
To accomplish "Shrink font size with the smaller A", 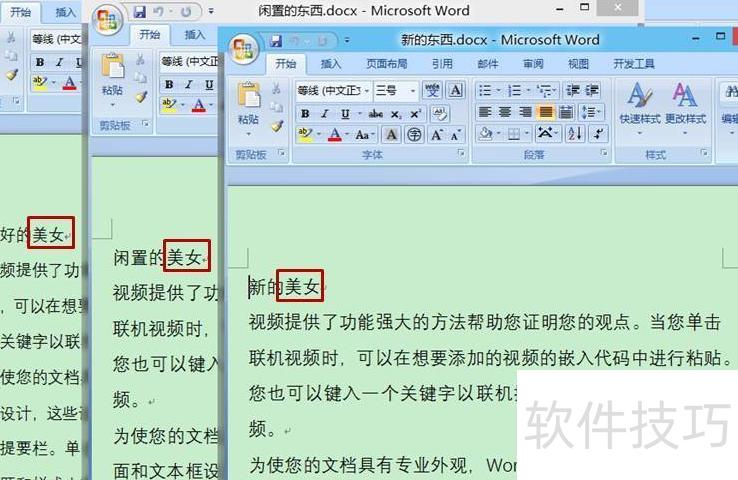I will [456, 135].
